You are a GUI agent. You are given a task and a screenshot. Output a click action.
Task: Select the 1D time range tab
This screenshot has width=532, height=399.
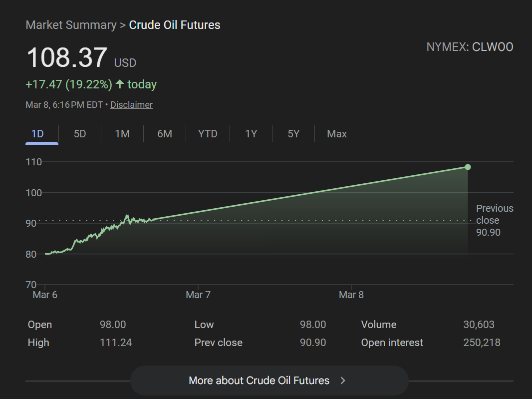pos(37,134)
